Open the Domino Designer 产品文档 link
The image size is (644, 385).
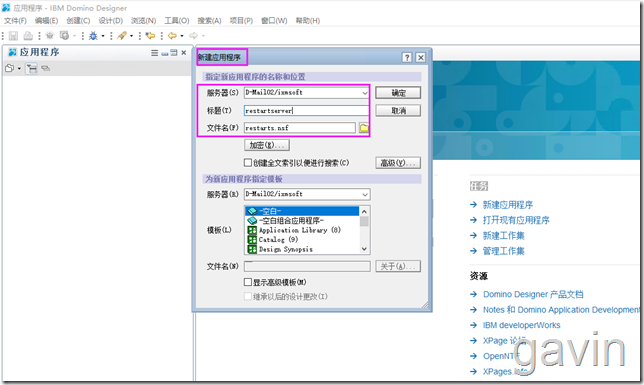533,294
